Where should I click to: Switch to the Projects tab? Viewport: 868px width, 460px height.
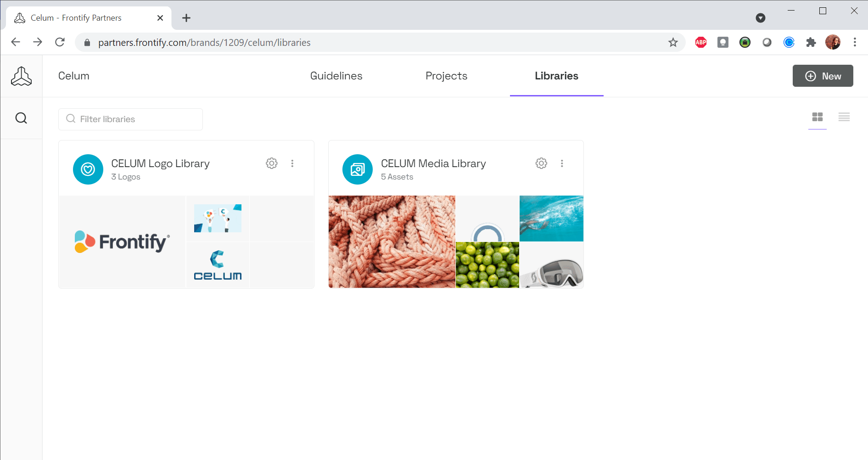(446, 76)
